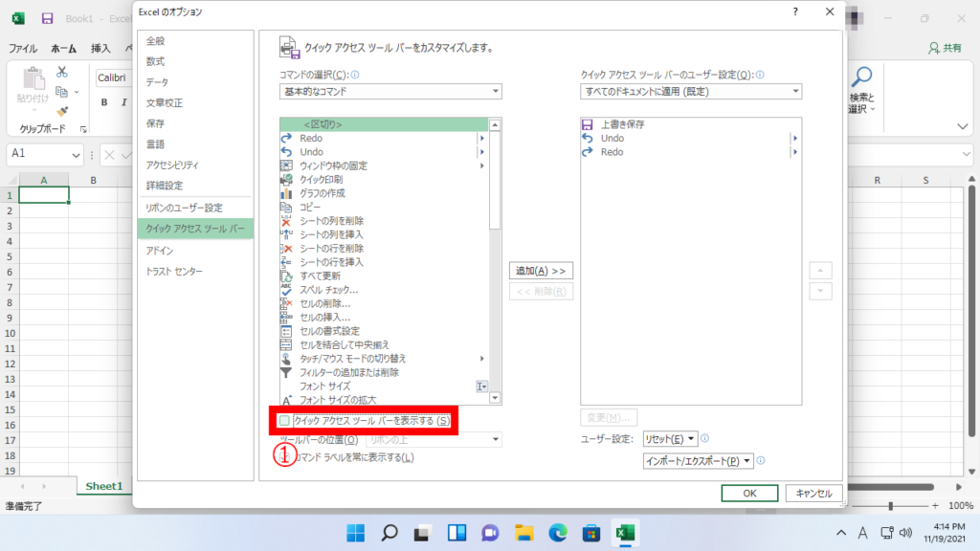Click the help question mark icon

tap(795, 12)
